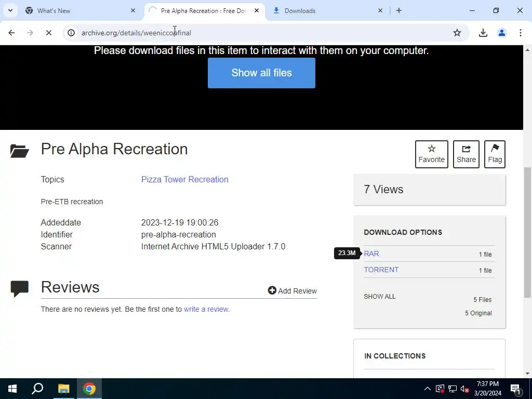Click the 7 Views box

(x=430, y=190)
